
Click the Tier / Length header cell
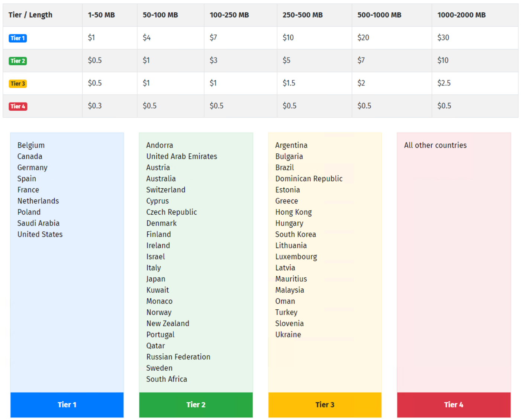(x=43, y=15)
